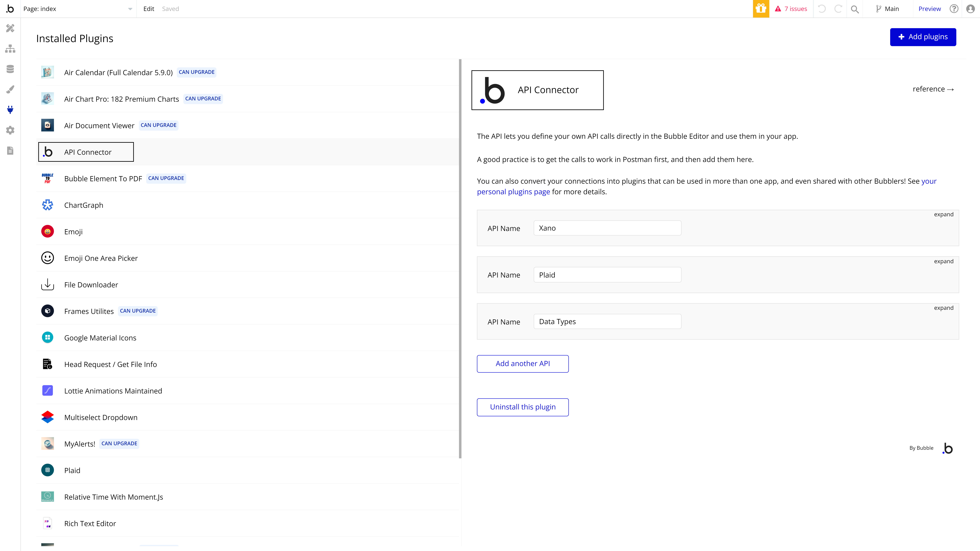Click the Bubble Element To PDF icon

pyautogui.click(x=48, y=178)
